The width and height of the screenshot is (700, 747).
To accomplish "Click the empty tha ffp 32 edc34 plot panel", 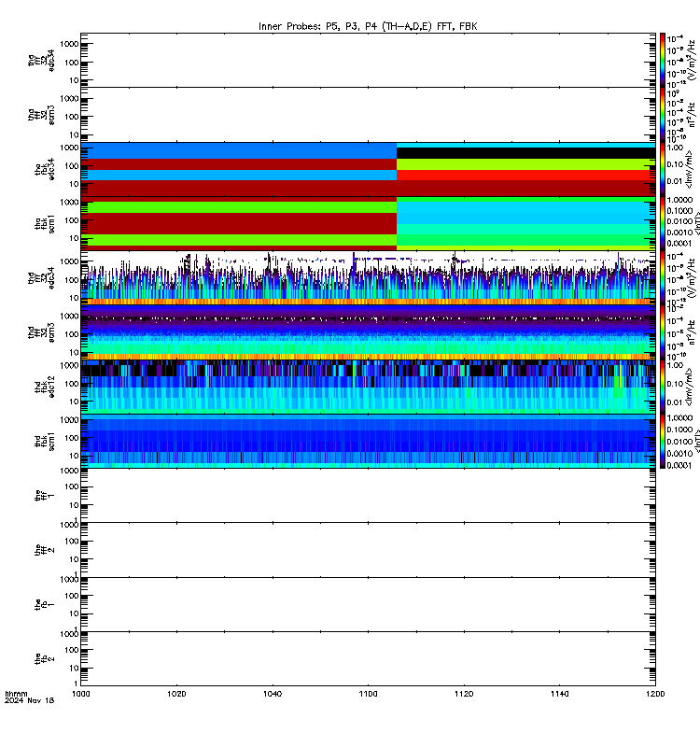I will point(368,61).
